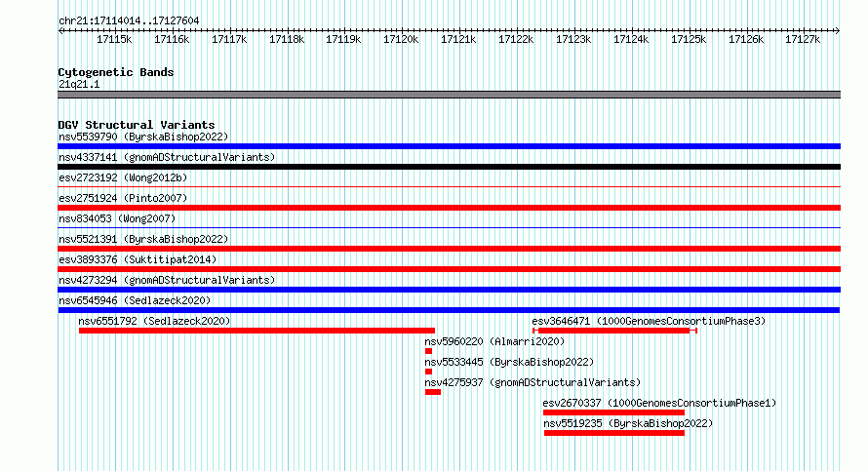Screen dimensions: 868x471
Task: Select the blue bar for nsv5539790
Action: [449, 146]
